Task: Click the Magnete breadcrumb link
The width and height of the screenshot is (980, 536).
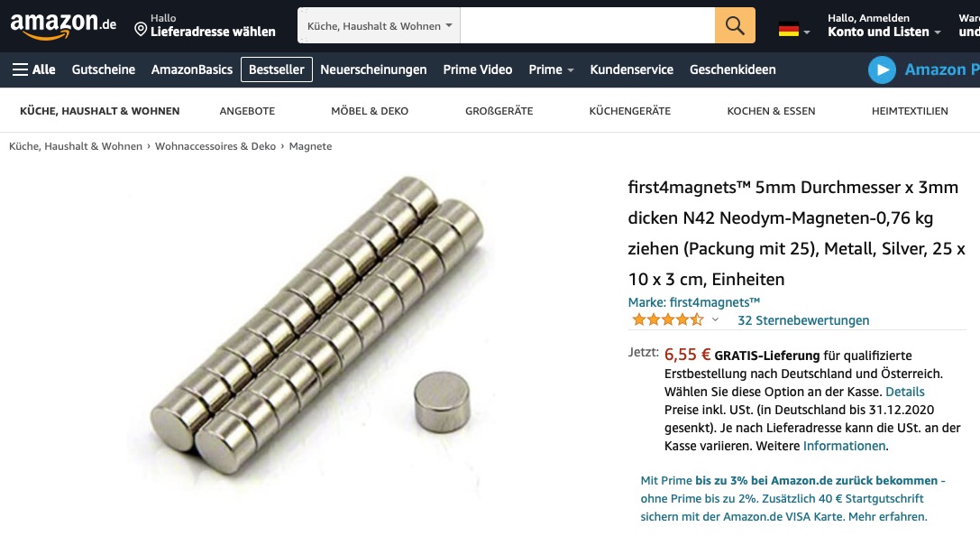Action: 310,146
